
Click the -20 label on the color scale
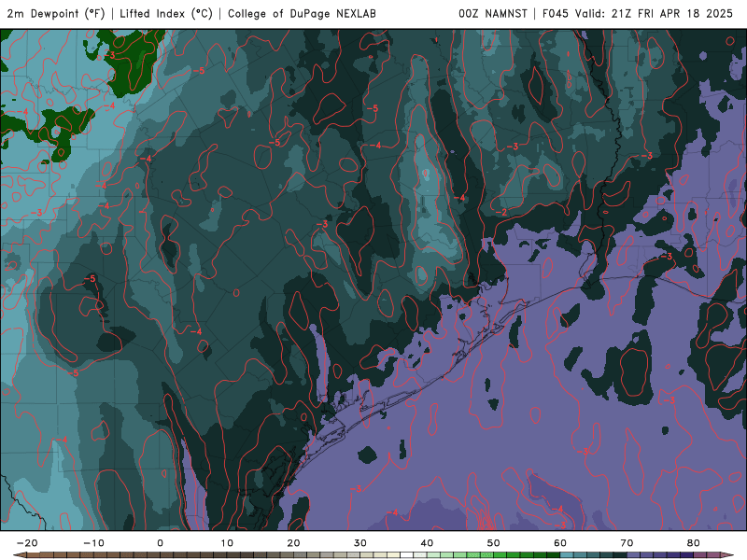[x=27, y=543]
